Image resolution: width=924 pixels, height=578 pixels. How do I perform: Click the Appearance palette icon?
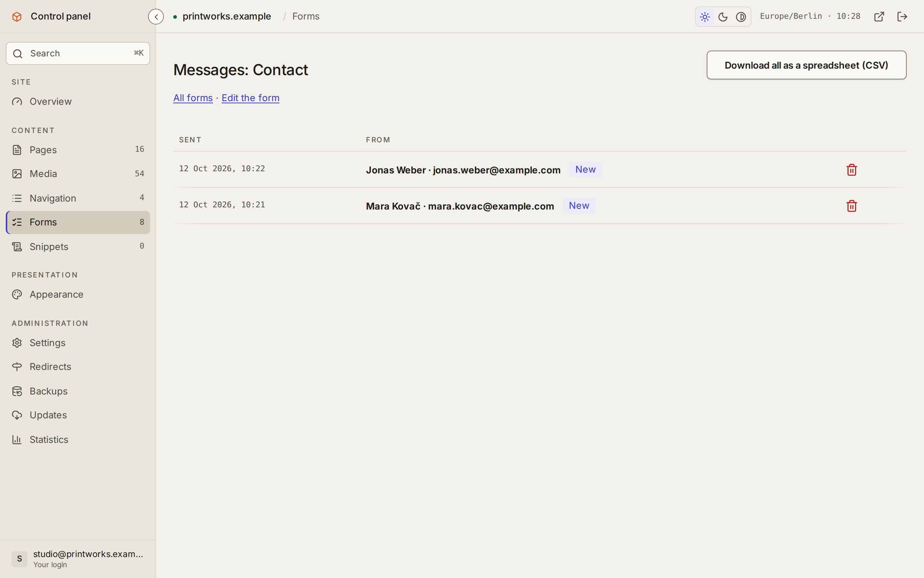17,295
